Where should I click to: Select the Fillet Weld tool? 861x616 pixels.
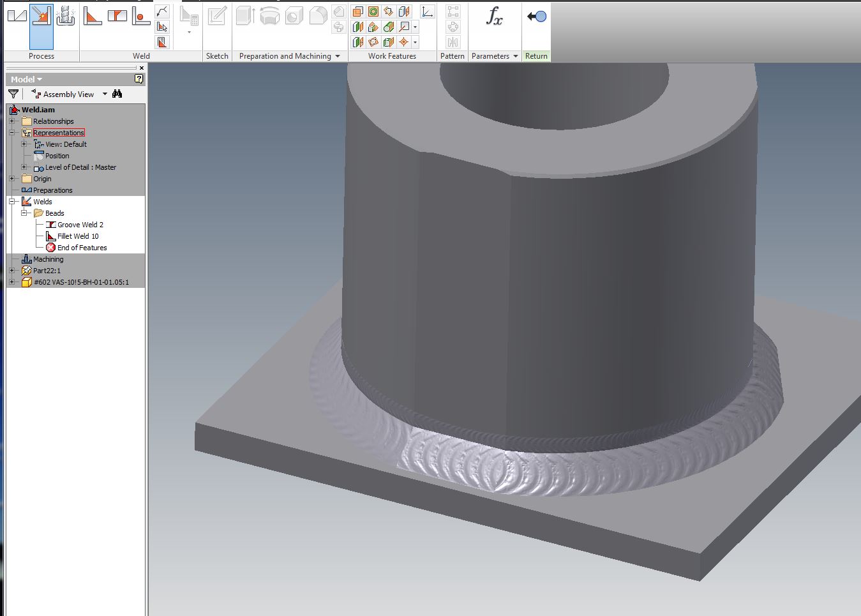click(x=93, y=15)
